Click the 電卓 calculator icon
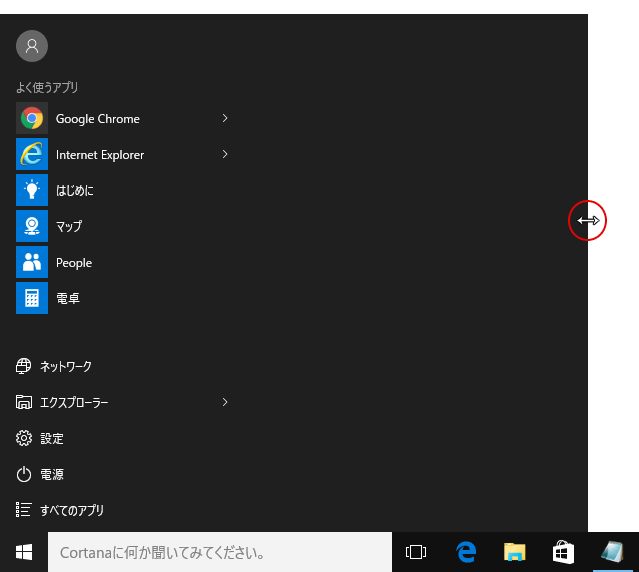The height and width of the screenshot is (572, 639). pos(32,298)
